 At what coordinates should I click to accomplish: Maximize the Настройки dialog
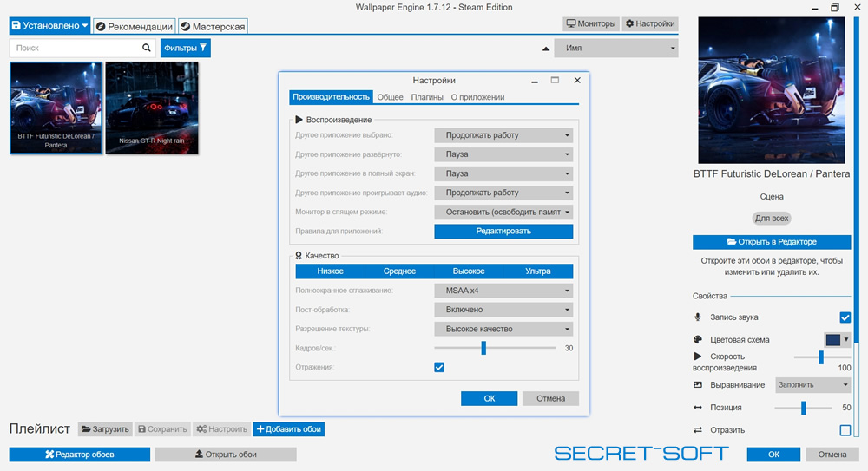[555, 81]
